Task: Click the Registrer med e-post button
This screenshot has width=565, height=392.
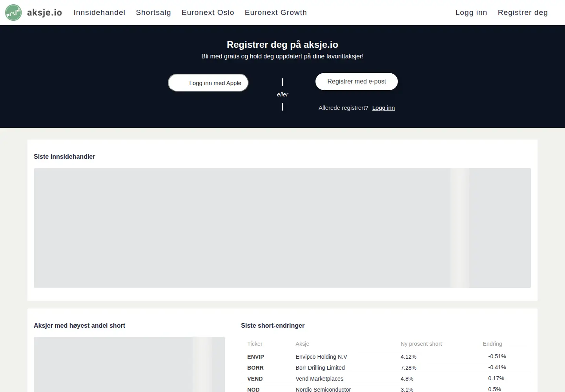Action: click(357, 82)
